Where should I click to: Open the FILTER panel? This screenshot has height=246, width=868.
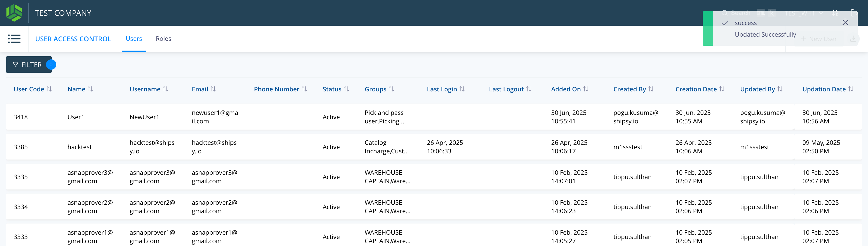pos(29,65)
